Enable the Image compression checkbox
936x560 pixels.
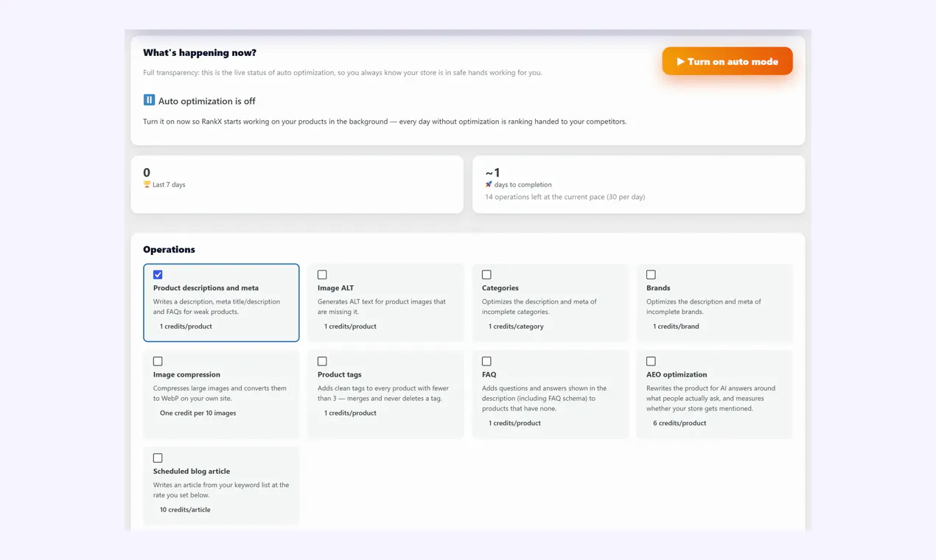pyautogui.click(x=158, y=361)
